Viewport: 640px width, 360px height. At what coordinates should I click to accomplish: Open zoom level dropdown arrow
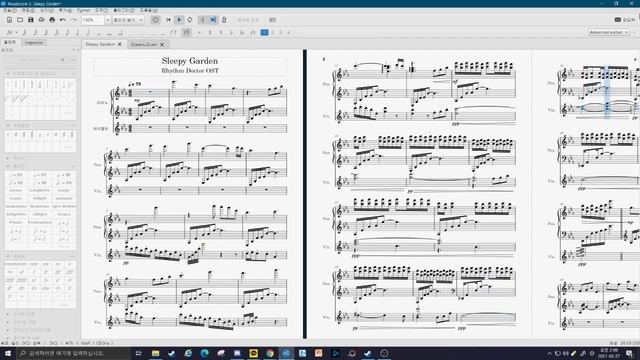108,20
